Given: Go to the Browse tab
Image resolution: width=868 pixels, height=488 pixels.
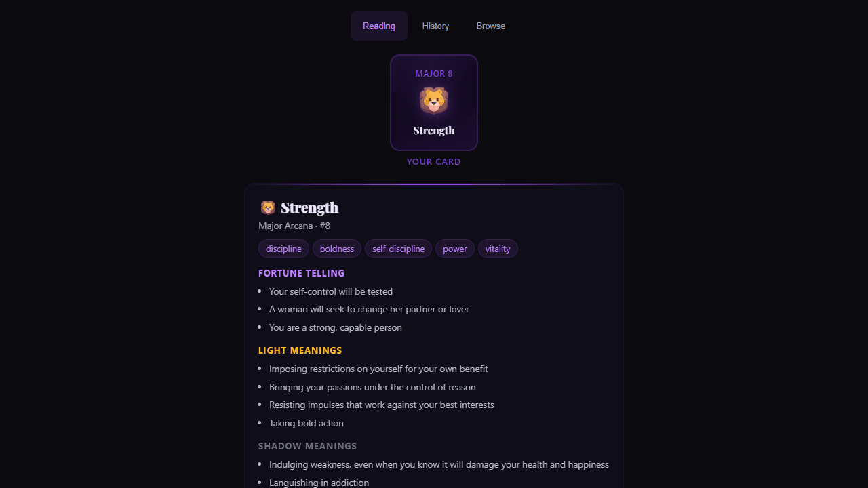Looking at the screenshot, I should click(x=491, y=26).
